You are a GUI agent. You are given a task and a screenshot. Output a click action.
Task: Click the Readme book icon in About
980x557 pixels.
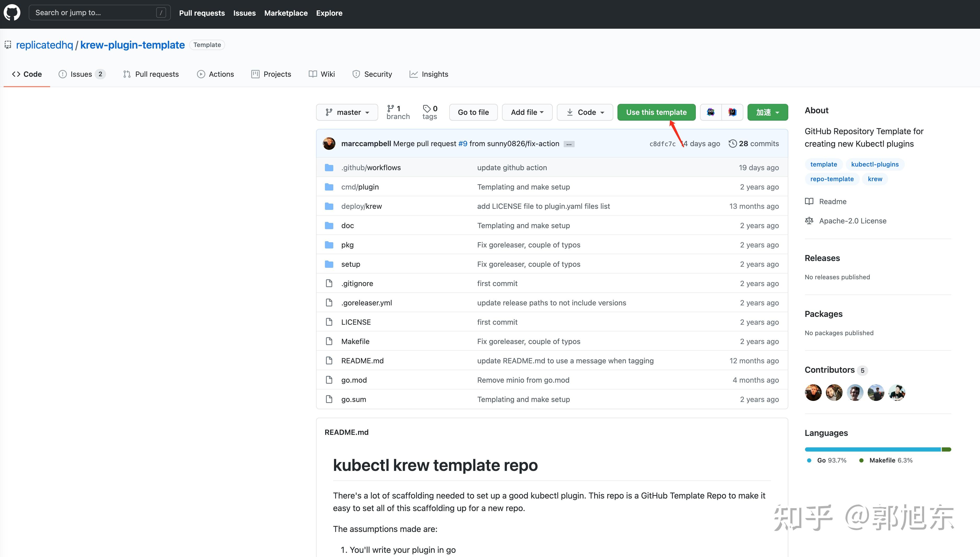[809, 202]
